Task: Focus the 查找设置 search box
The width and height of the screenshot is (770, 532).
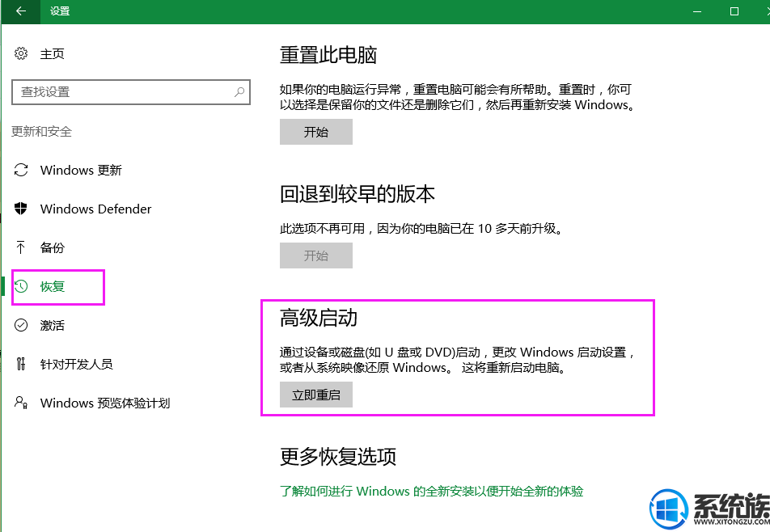Action: (x=131, y=92)
